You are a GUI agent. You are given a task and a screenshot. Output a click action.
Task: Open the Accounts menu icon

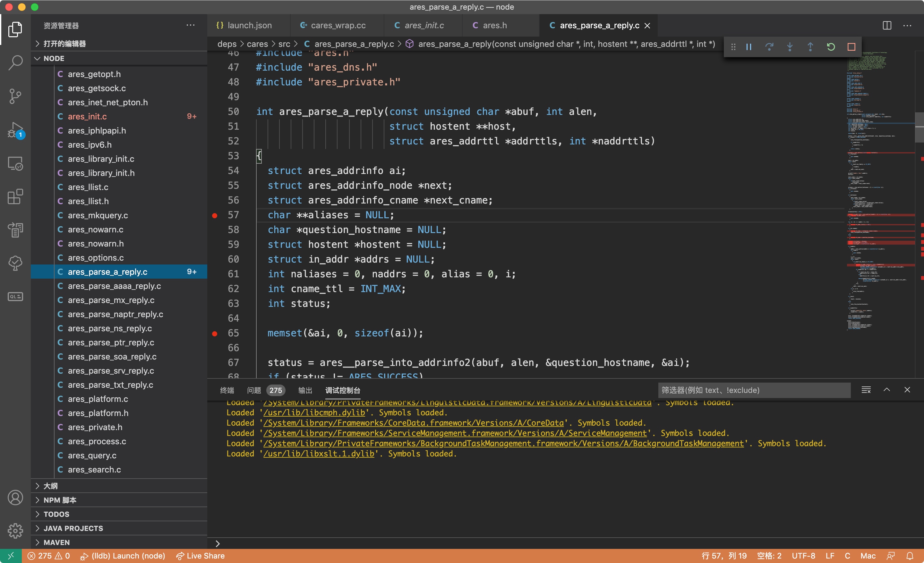15,498
